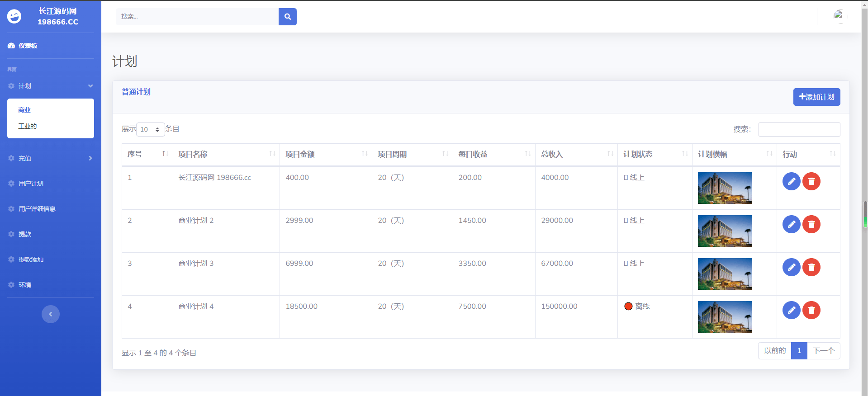Focus the top search box
Image resolution: width=868 pixels, height=396 pixels.
pos(197,17)
